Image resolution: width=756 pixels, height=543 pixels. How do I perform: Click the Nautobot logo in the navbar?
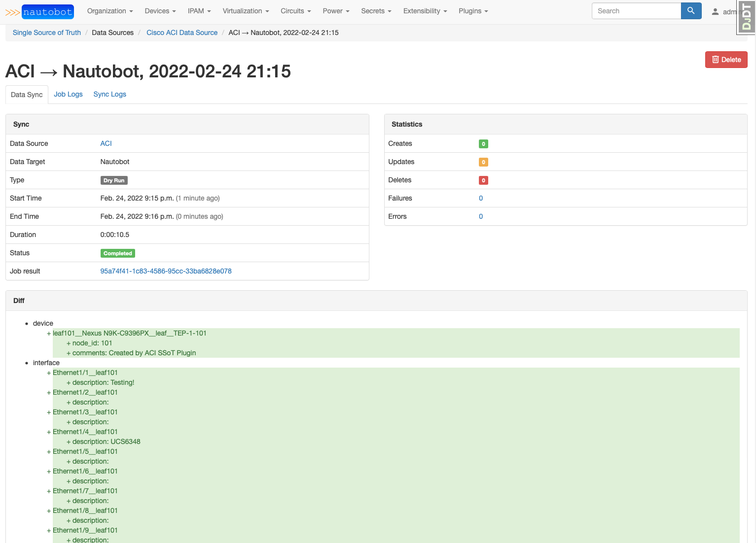pos(47,11)
